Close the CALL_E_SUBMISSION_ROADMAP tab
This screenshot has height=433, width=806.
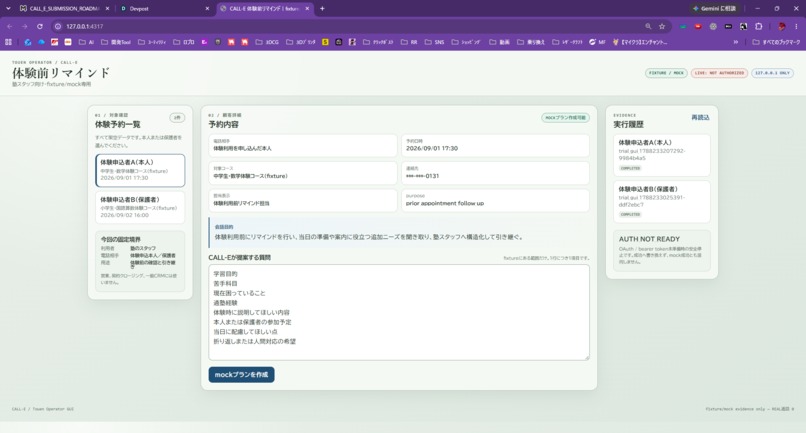point(107,8)
